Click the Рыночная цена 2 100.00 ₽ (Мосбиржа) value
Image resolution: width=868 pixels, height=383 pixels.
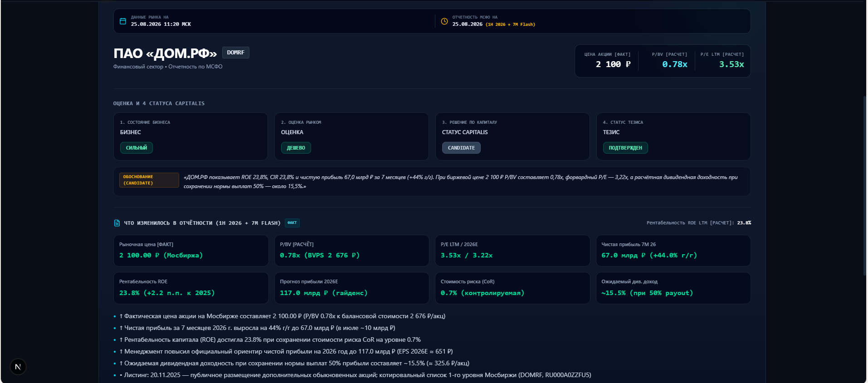pyautogui.click(x=161, y=255)
